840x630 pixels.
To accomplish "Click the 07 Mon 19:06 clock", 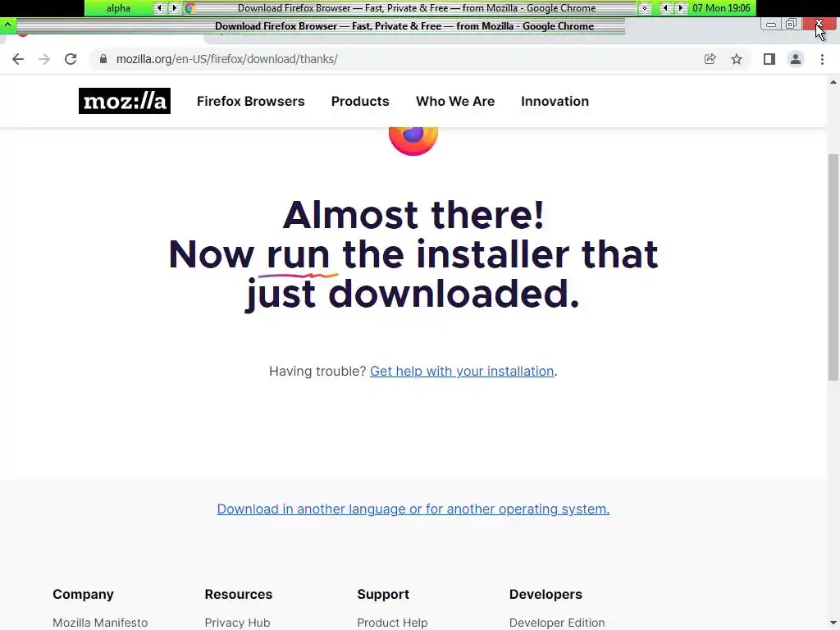I will [x=722, y=8].
